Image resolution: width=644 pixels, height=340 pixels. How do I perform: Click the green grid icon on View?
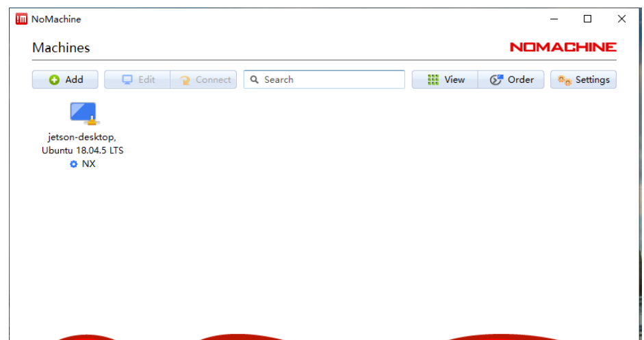[433, 79]
